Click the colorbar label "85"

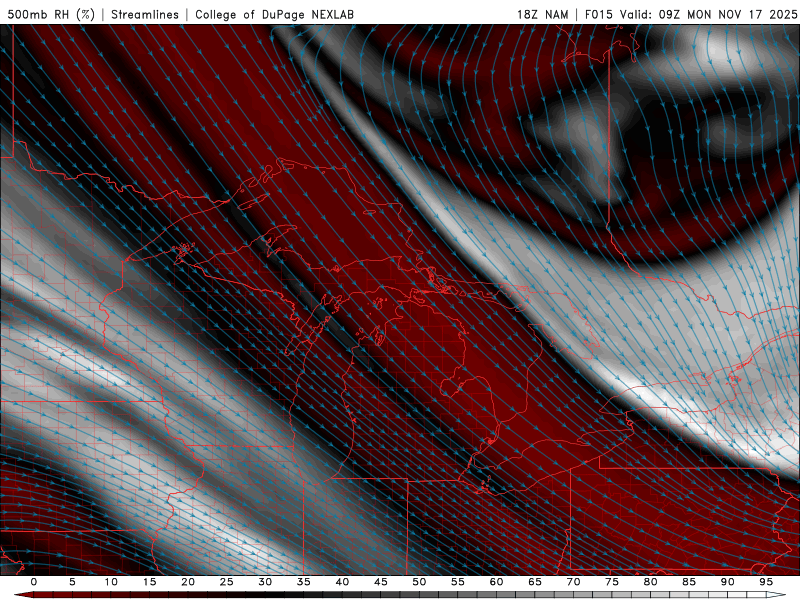pyautogui.click(x=689, y=582)
